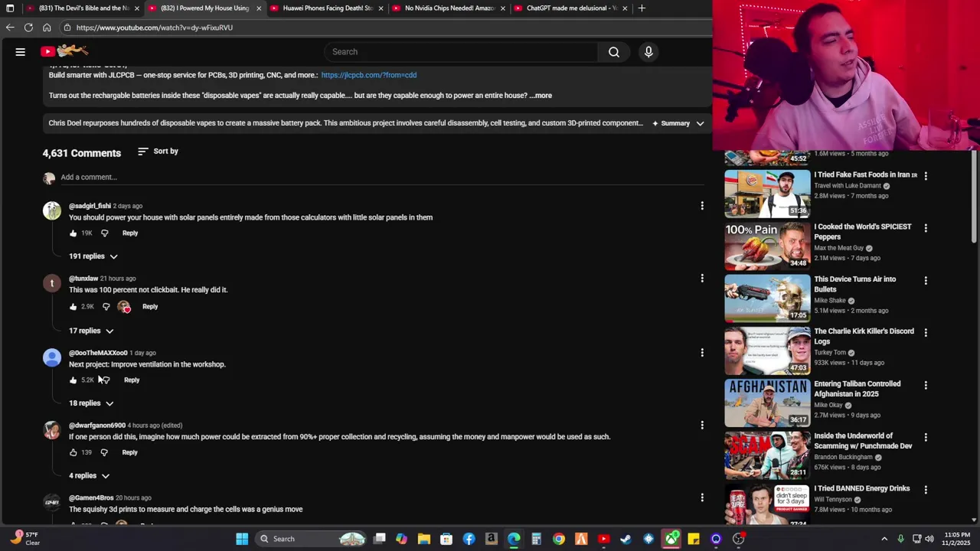This screenshot has height=551, width=980.
Task: Open menu for BANNED Energy Drinks video
Action: click(926, 490)
